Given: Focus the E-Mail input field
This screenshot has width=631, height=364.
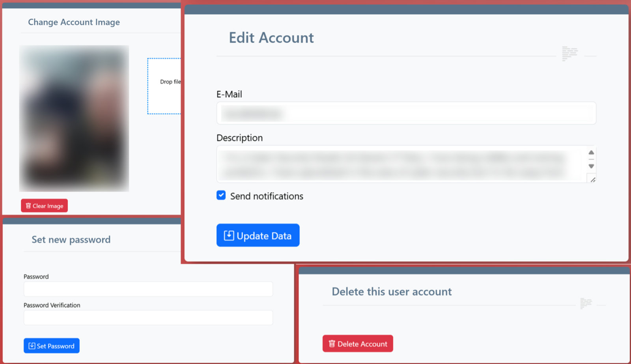Looking at the screenshot, I should tap(406, 113).
